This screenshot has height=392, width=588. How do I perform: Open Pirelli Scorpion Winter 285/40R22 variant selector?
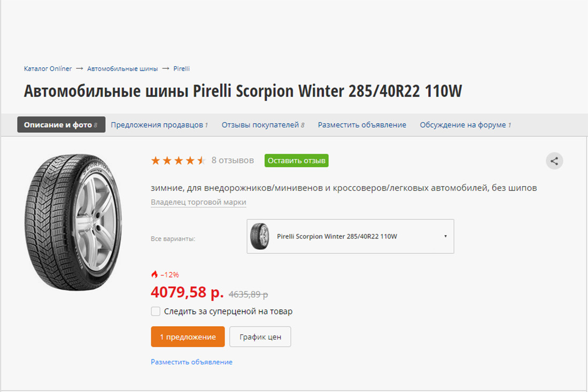(x=350, y=236)
